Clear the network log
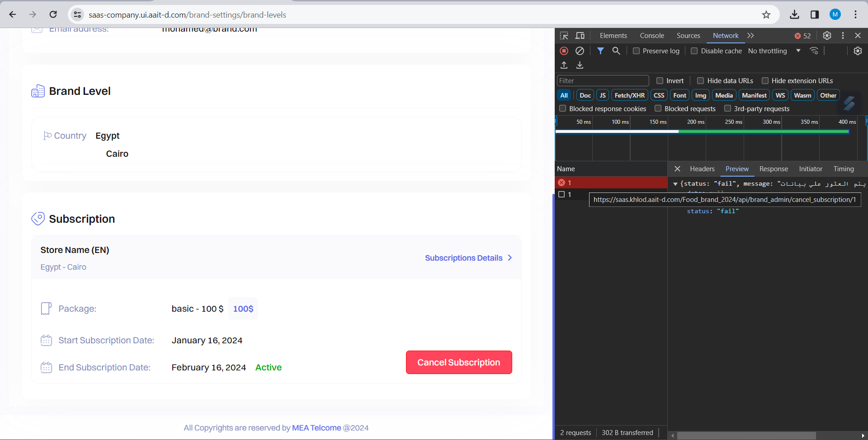The width and height of the screenshot is (868, 440). click(580, 51)
